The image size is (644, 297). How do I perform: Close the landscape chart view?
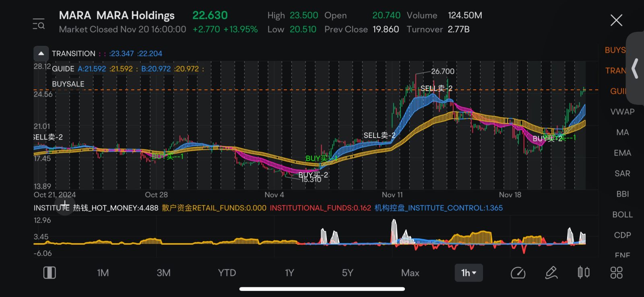(x=616, y=20)
